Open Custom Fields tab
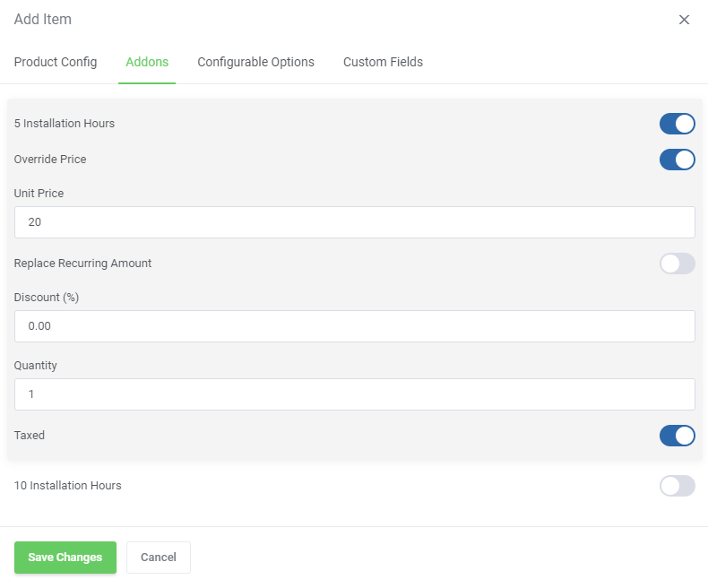Screen dimensions: 708x588 (x=383, y=62)
